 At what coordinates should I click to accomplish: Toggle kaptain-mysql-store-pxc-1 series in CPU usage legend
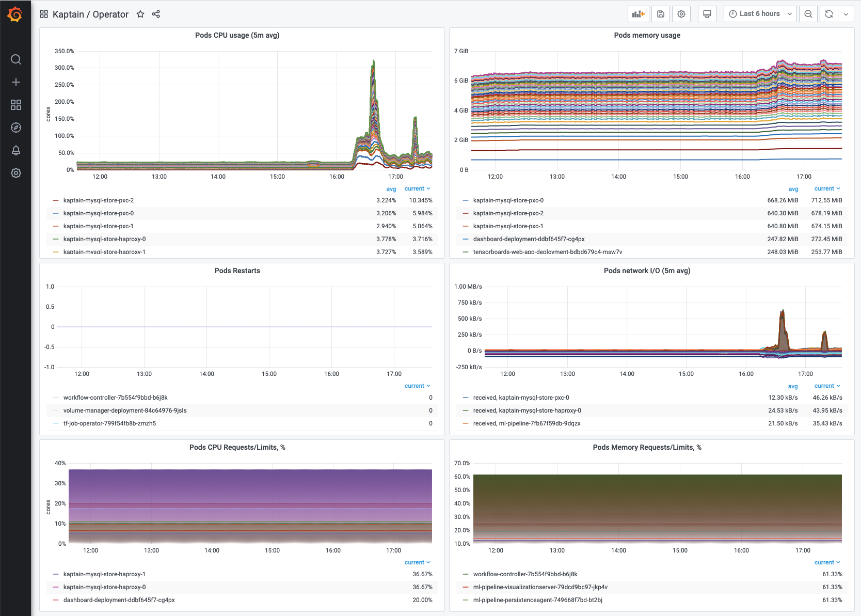click(99, 226)
